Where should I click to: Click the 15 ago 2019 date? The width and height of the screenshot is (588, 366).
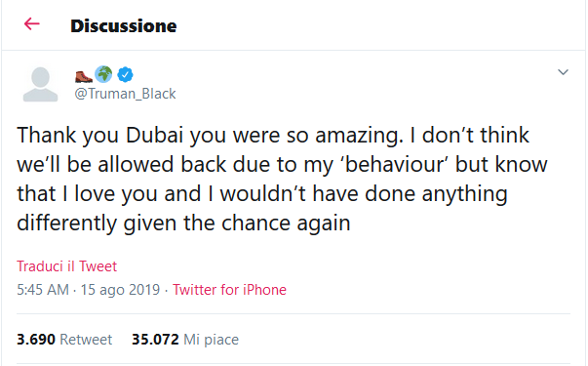(120, 290)
